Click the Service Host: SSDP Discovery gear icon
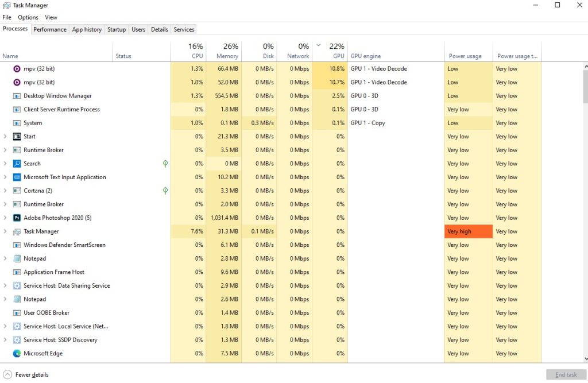The height and width of the screenshot is (383, 588). point(17,340)
